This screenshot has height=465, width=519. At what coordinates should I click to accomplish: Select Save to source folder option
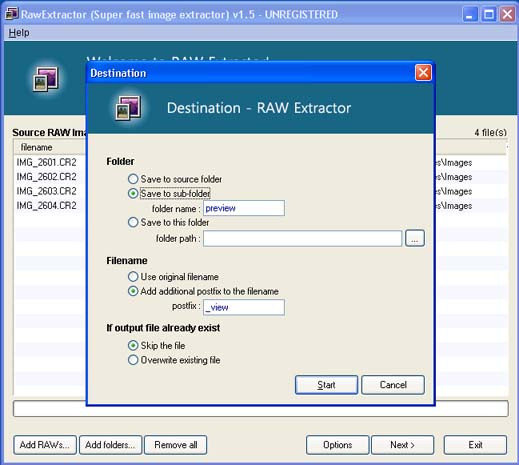175,179
